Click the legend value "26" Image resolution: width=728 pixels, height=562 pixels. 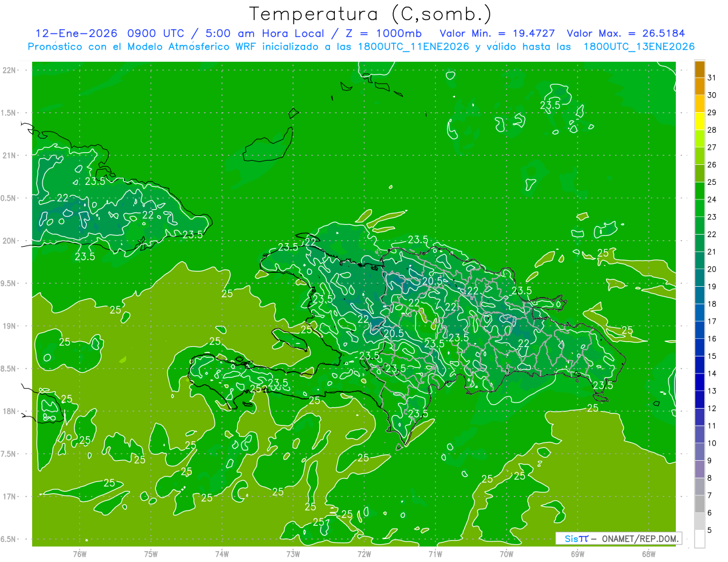point(712,164)
